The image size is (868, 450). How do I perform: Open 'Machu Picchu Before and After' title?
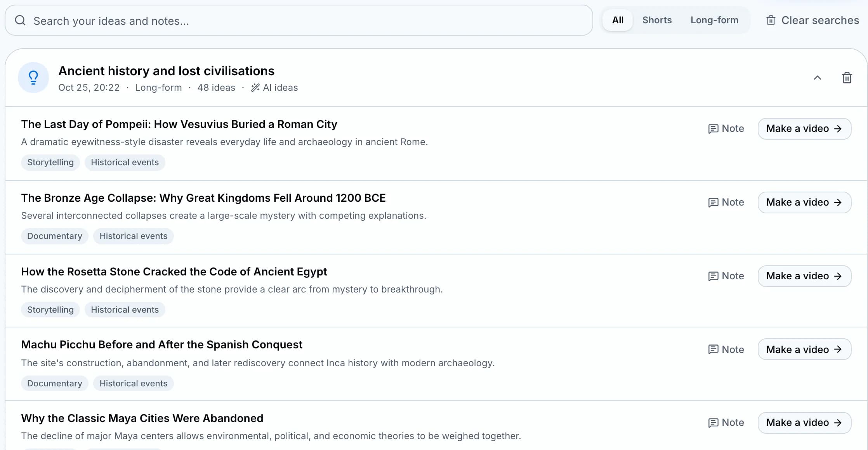pyautogui.click(x=161, y=344)
